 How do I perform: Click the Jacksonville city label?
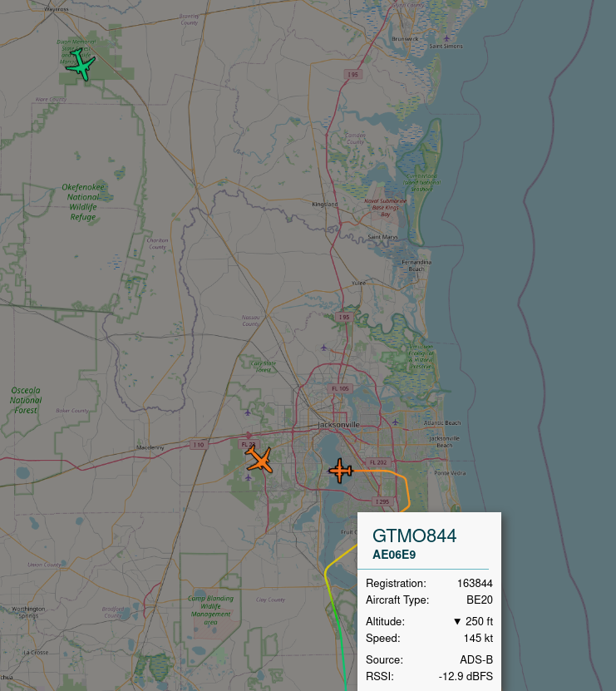pos(339,425)
